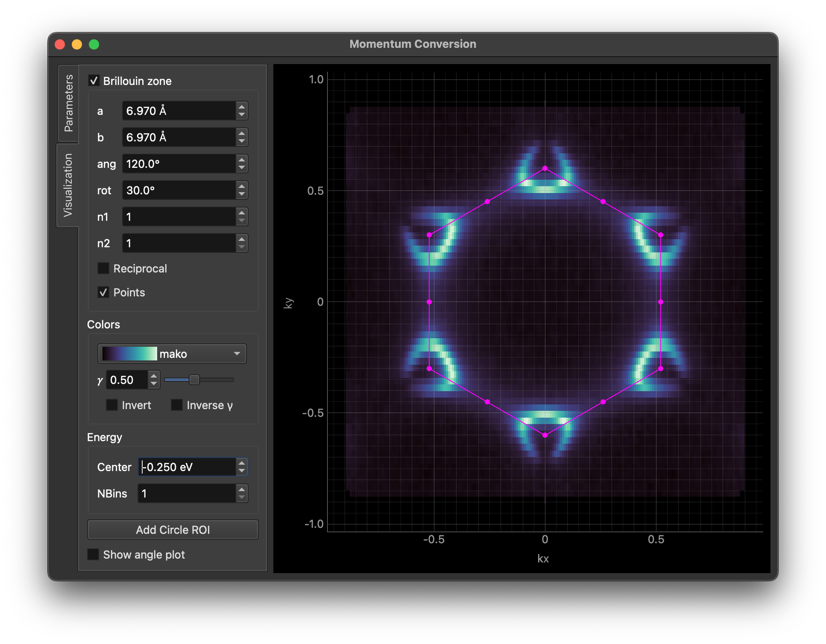The width and height of the screenshot is (826, 644).
Task: Decrease lattice b with down arrow
Action: click(x=242, y=142)
